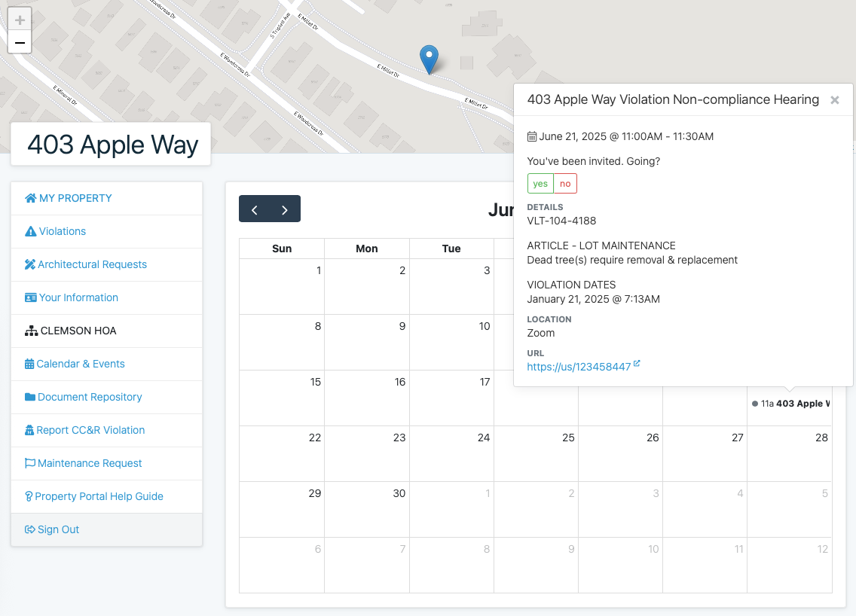The image size is (856, 616).
Task: Click the calendar icon next to event date
Action: [532, 136]
